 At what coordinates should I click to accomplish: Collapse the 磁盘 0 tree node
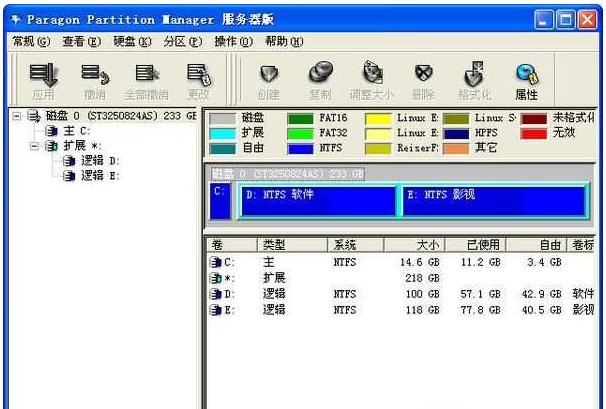(16, 116)
